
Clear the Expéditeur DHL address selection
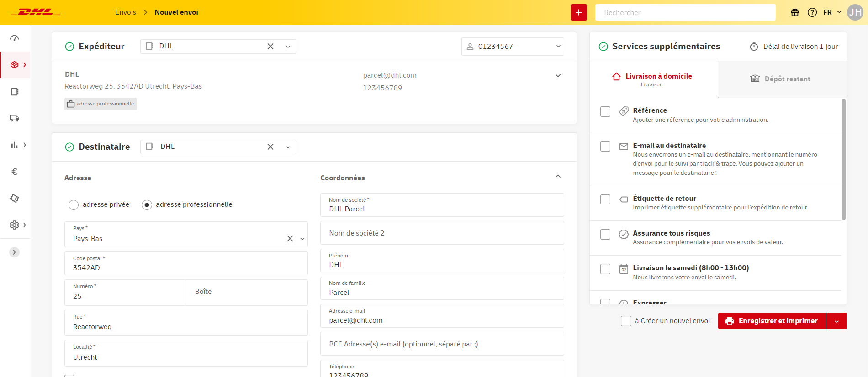click(x=270, y=47)
